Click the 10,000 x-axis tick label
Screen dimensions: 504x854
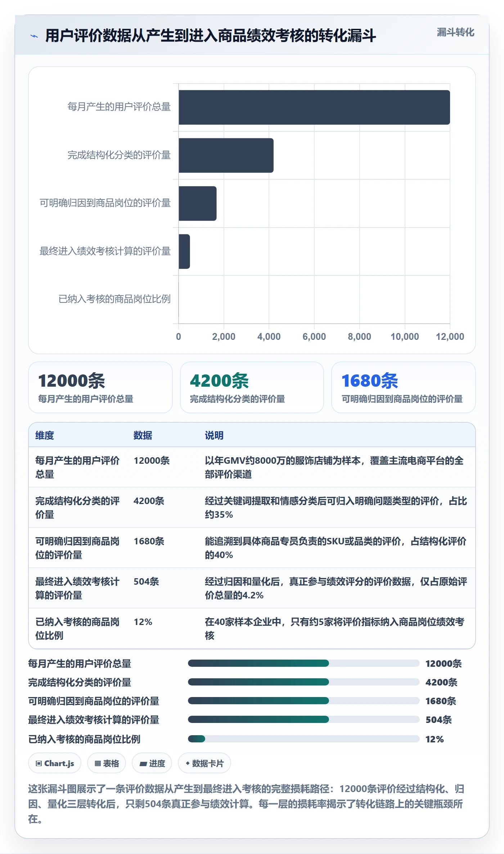click(x=405, y=337)
